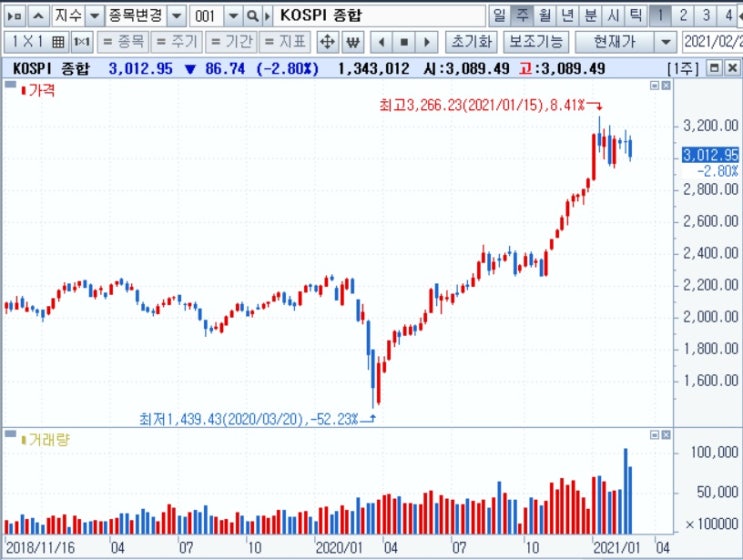Image resolution: width=743 pixels, height=560 pixels.
Task: Click the [1주] period label
Action: pyautogui.click(x=682, y=69)
